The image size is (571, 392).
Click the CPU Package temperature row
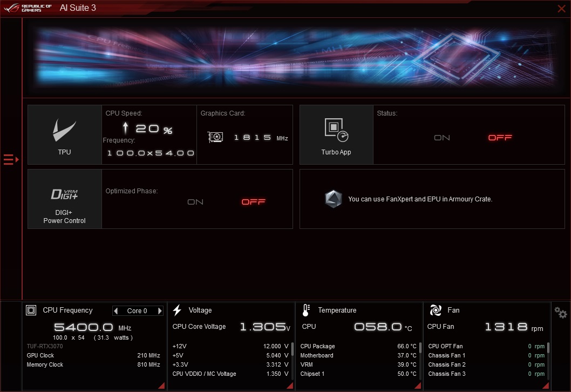click(x=358, y=346)
